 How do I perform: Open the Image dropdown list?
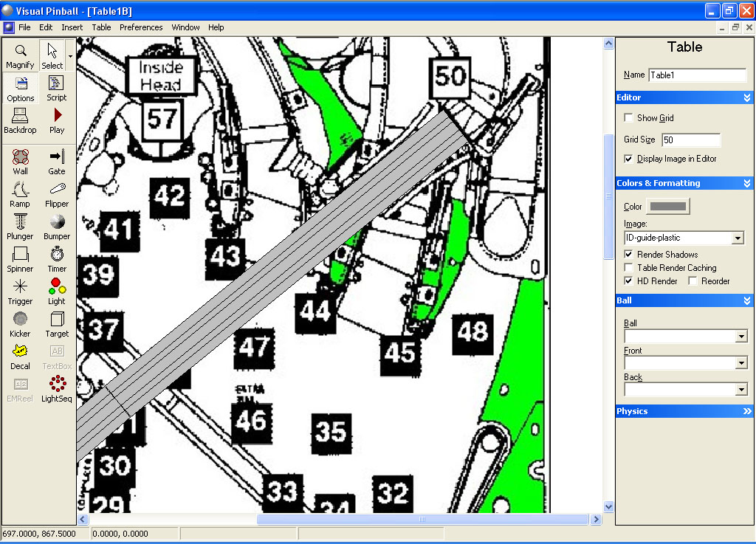737,238
